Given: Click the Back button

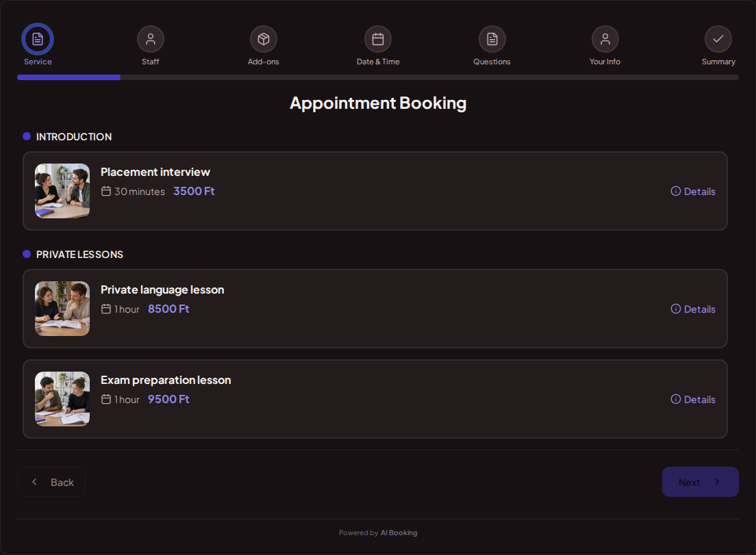Looking at the screenshot, I should point(51,482).
